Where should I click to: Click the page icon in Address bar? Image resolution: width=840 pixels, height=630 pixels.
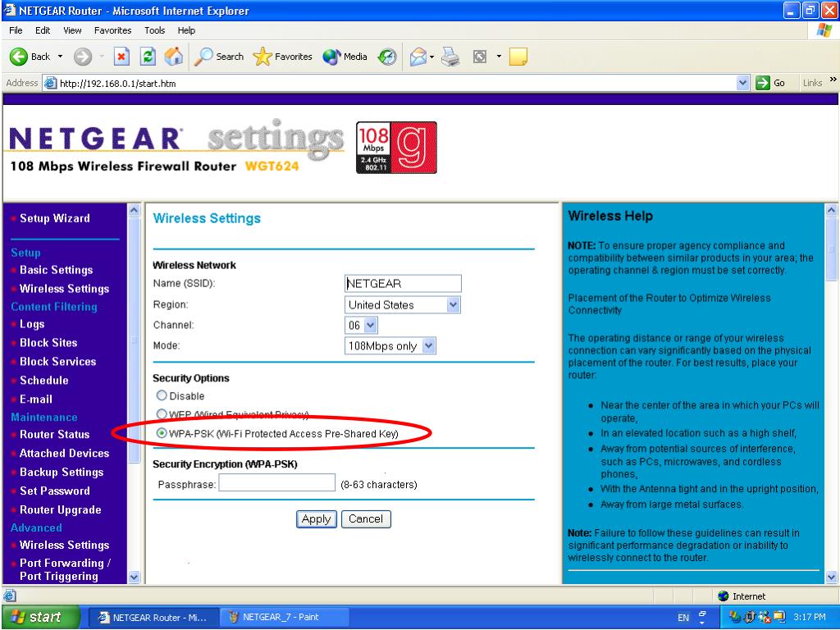tap(50, 83)
